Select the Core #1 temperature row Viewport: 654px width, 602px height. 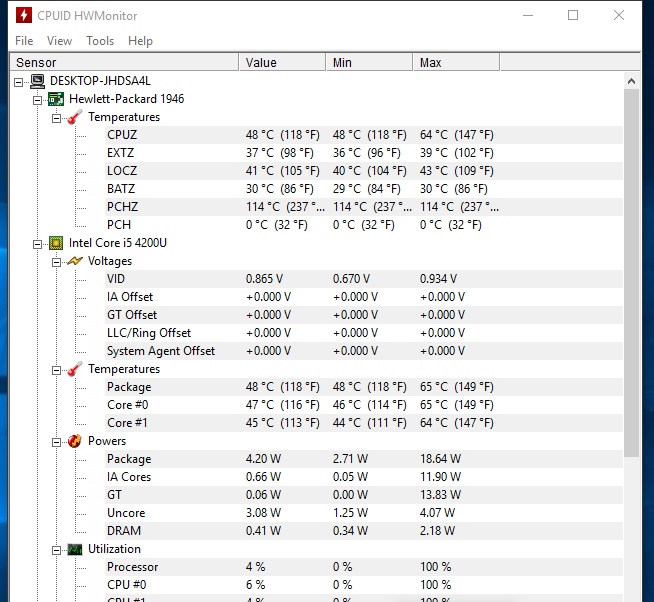364,423
